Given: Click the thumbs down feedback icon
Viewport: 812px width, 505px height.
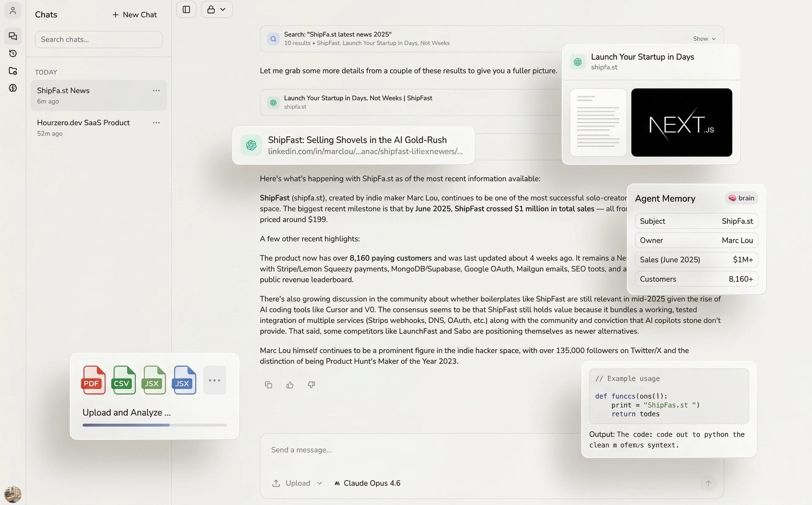Looking at the screenshot, I should (311, 385).
